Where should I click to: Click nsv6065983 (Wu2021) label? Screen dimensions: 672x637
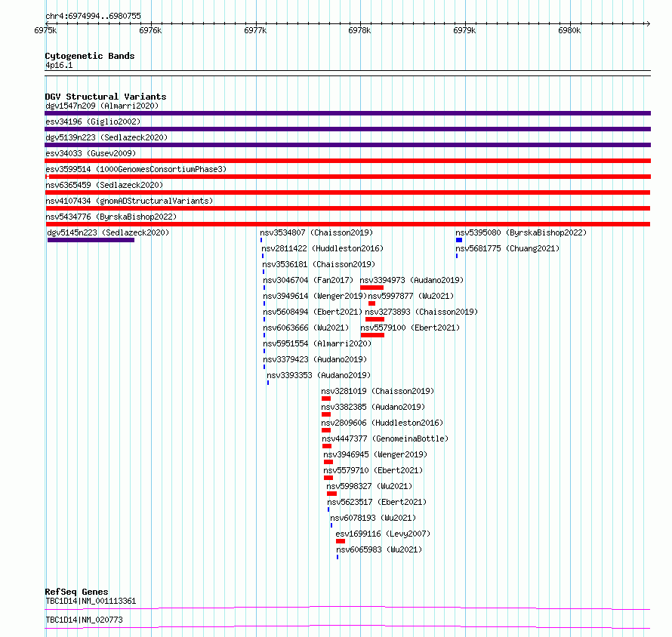point(379,549)
